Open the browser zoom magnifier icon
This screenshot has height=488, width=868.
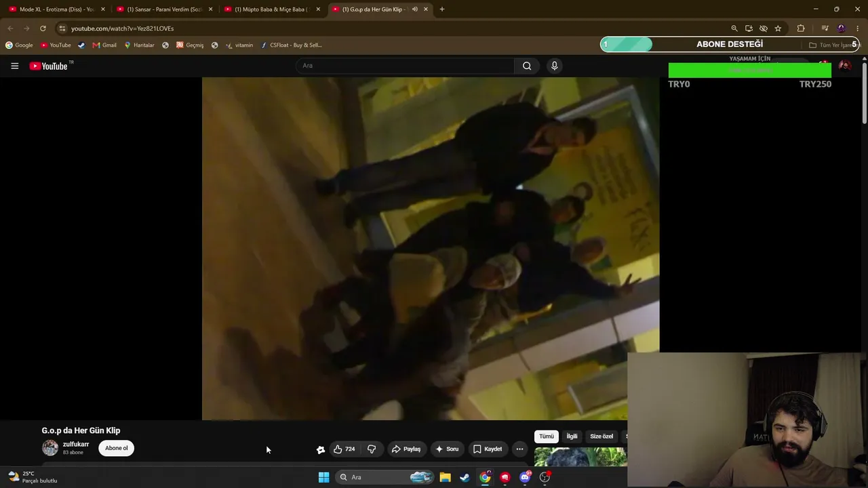(x=734, y=28)
